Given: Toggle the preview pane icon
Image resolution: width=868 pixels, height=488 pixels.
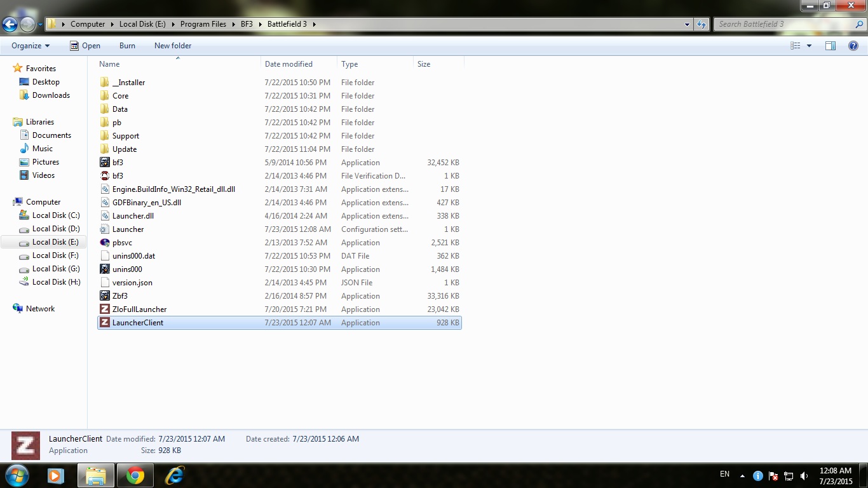Looking at the screenshot, I should pyautogui.click(x=831, y=46).
